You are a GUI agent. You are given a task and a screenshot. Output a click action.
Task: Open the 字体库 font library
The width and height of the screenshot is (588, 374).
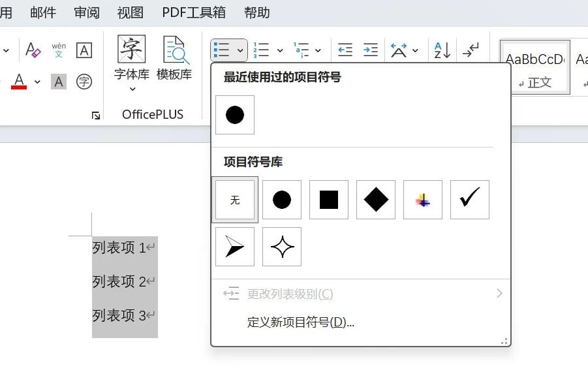pos(132,62)
